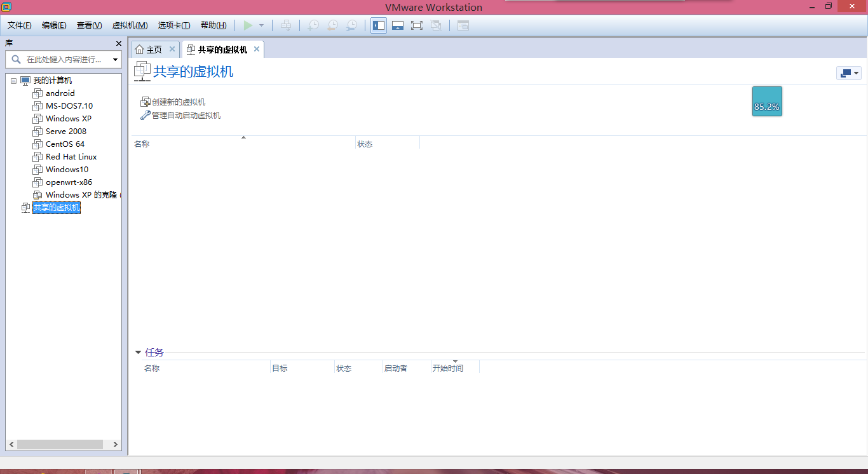Screen dimensions: 868x474
Task: Collapse the 我的计算机 tree node
Action: (x=13, y=81)
